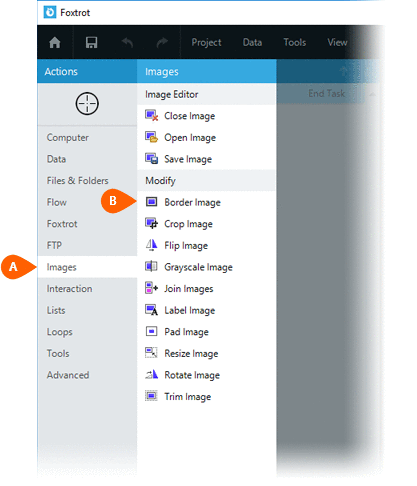The height and width of the screenshot is (486, 417).
Task: Click the Save floppy disk icon
Action: 91,42
